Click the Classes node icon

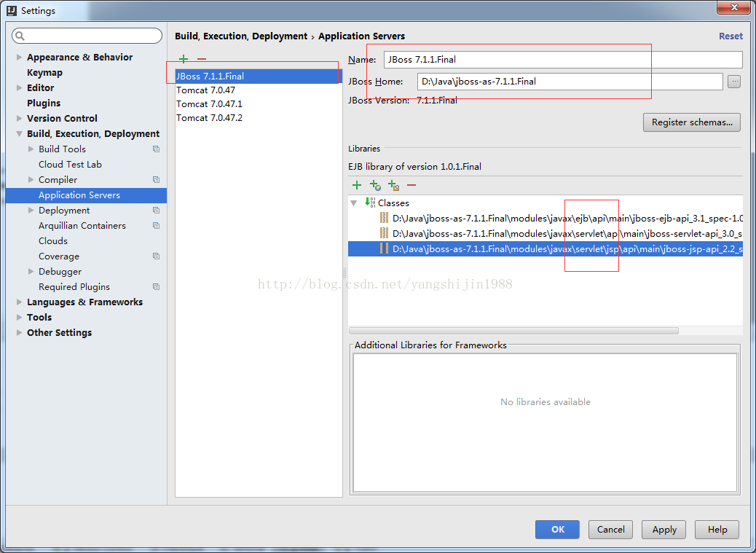[x=370, y=203]
